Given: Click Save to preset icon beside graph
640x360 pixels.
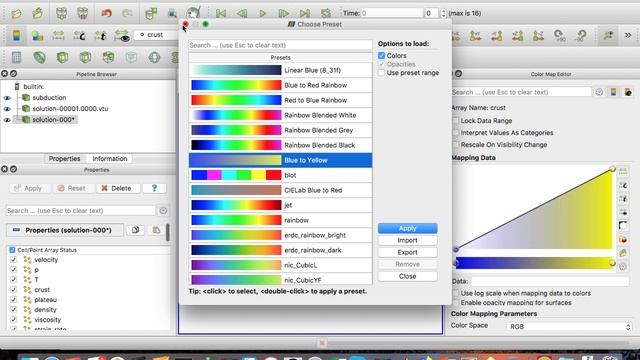Looking at the screenshot, I should click(623, 253).
